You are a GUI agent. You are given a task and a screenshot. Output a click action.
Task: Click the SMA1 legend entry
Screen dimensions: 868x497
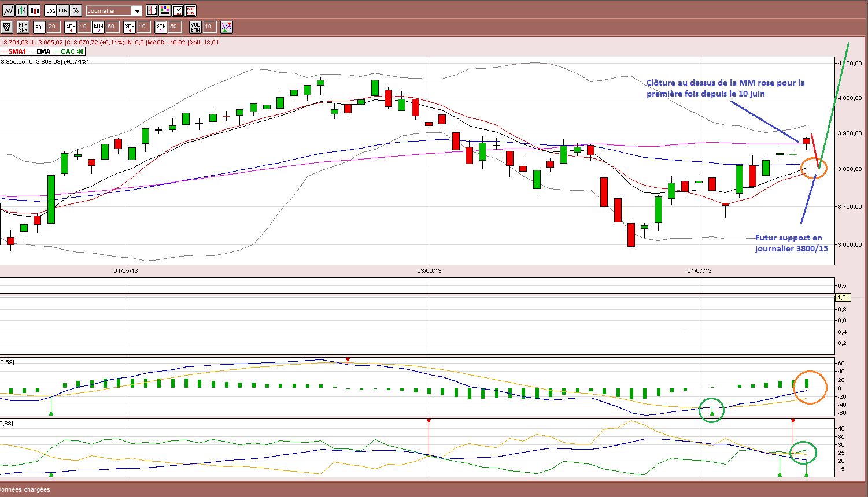coord(14,51)
